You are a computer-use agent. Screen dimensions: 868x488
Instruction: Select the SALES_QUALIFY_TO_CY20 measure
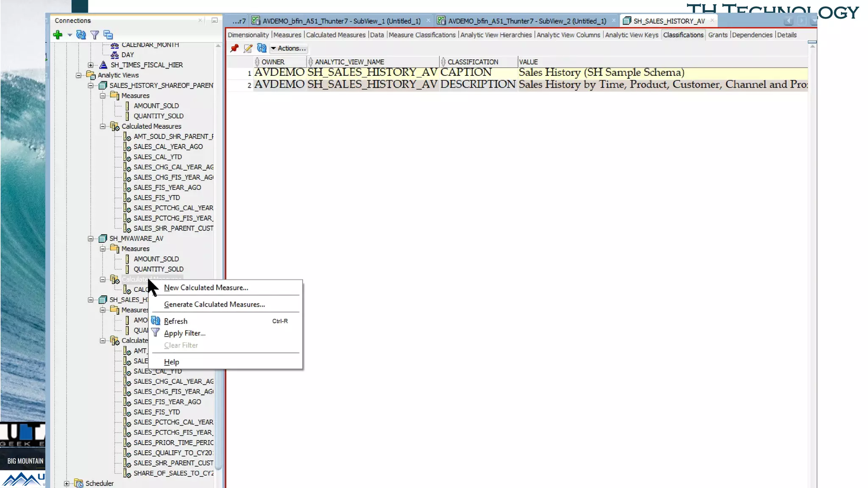[x=173, y=453]
